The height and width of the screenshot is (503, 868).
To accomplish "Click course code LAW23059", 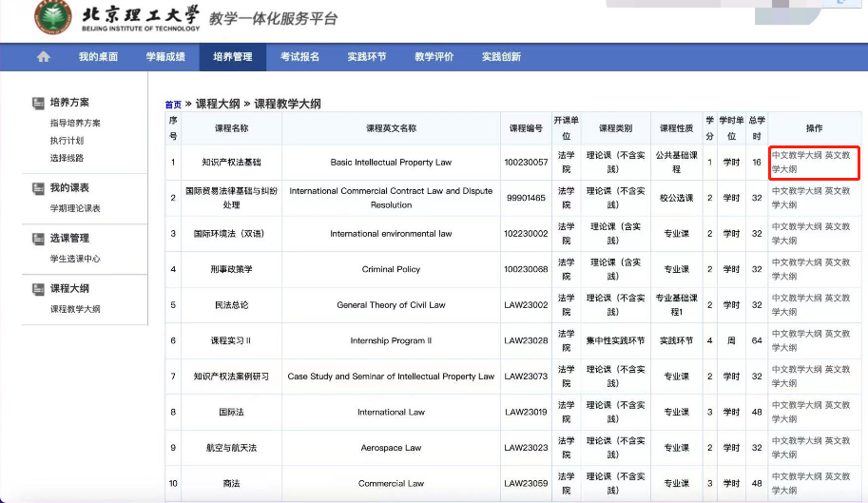I will [526, 484].
